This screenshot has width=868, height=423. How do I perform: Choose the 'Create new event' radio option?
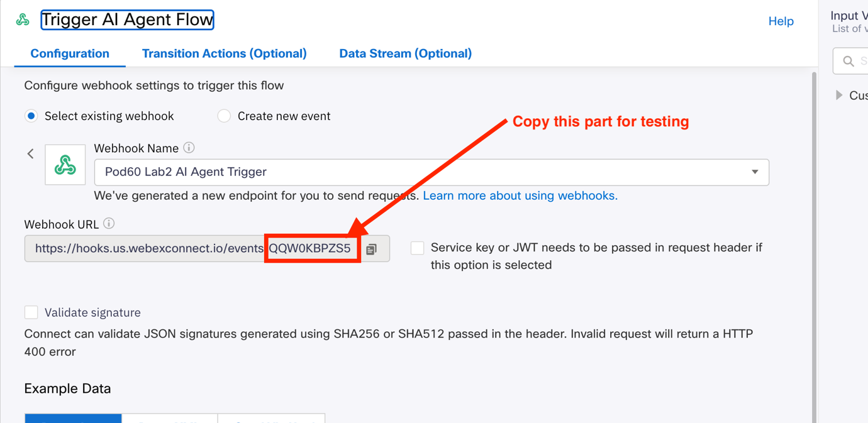coord(224,116)
